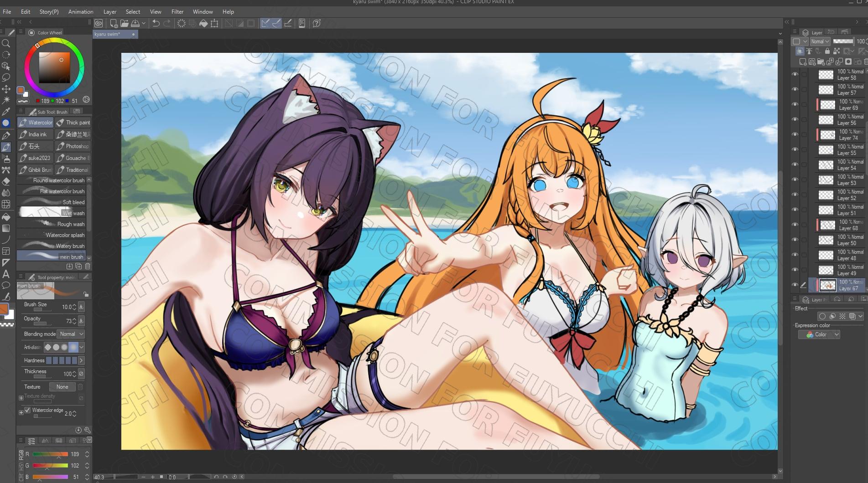Click the Lock layer padlock icon
The image size is (868, 483).
coord(827,51)
